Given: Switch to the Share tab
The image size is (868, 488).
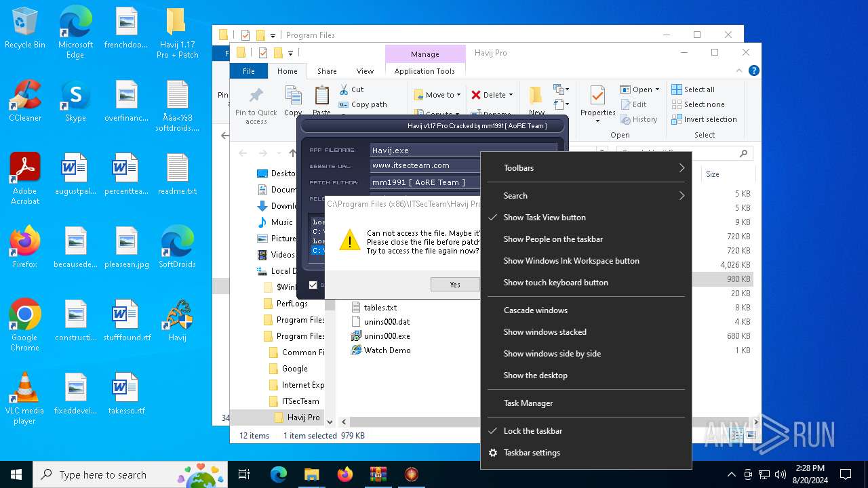Looking at the screenshot, I should click(327, 71).
